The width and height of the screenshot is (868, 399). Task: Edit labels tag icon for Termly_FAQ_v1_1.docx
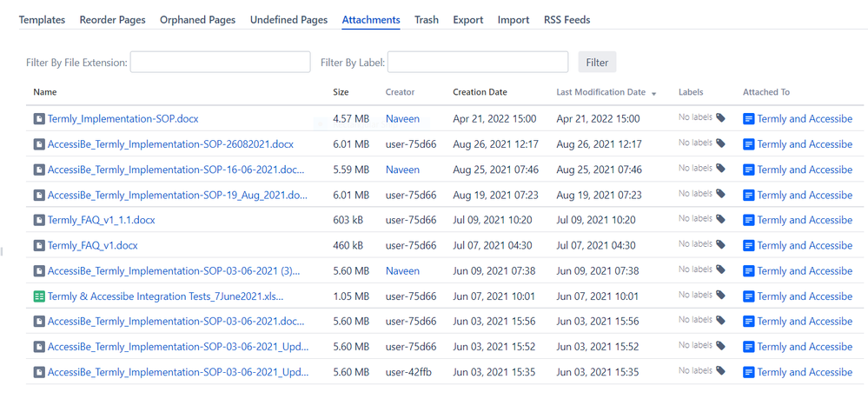click(x=720, y=219)
